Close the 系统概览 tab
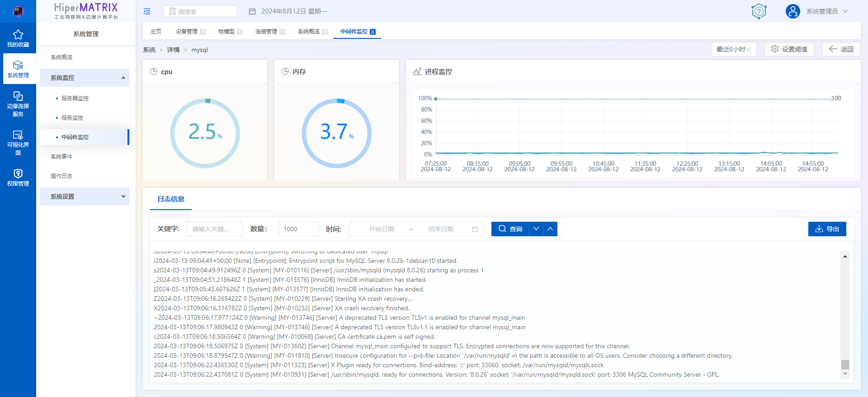This screenshot has height=397, width=868. point(325,32)
